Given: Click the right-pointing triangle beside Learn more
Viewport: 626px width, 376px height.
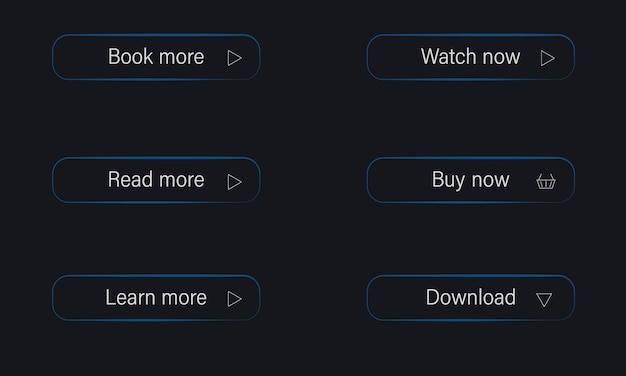Looking at the screenshot, I should point(234,299).
